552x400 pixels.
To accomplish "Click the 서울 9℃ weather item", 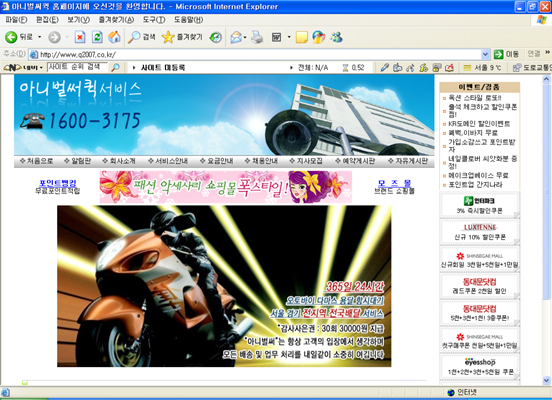I will tap(482, 67).
